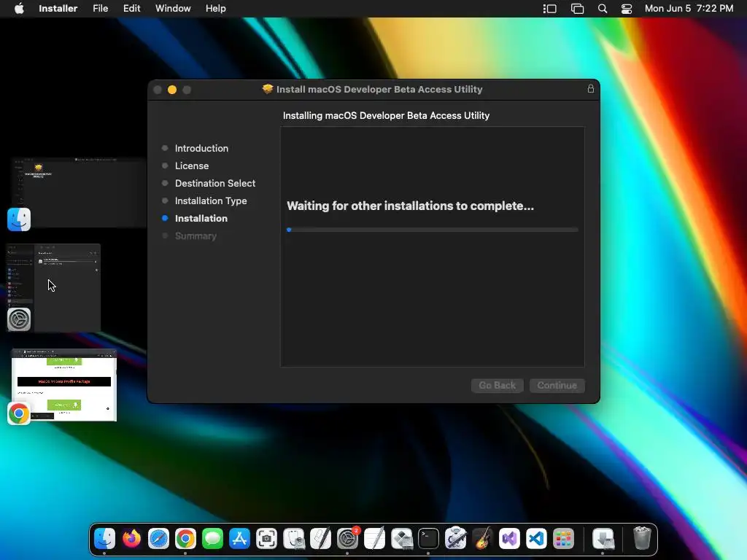747x560 pixels.
Task: Open Visual Studio Code in the Dock
Action: (536, 539)
